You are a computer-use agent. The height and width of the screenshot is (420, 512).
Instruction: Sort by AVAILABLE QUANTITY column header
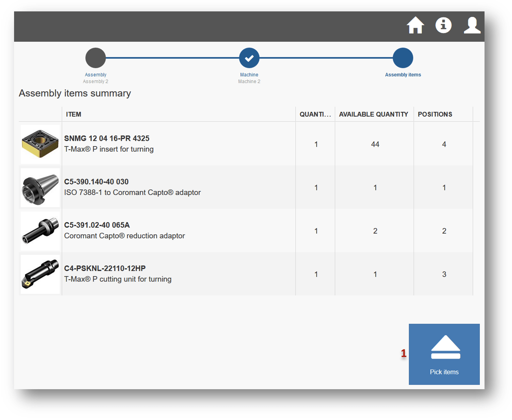pos(373,114)
